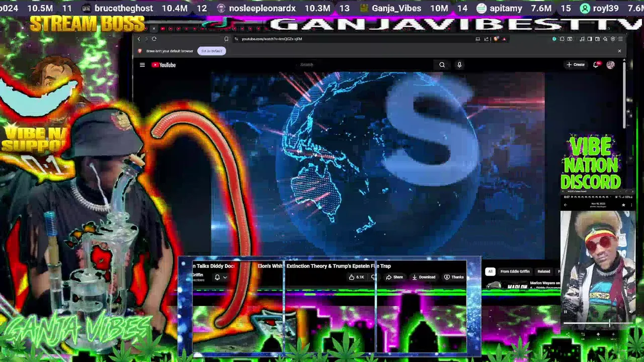Image resolution: width=644 pixels, height=362 pixels.
Task: Open the Brave Shields lion icon
Action: [496, 39]
